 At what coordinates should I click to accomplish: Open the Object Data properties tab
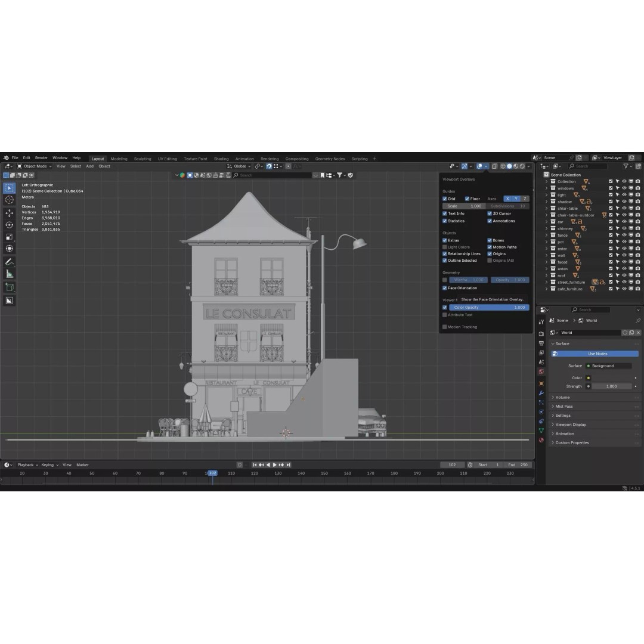pos(541,431)
